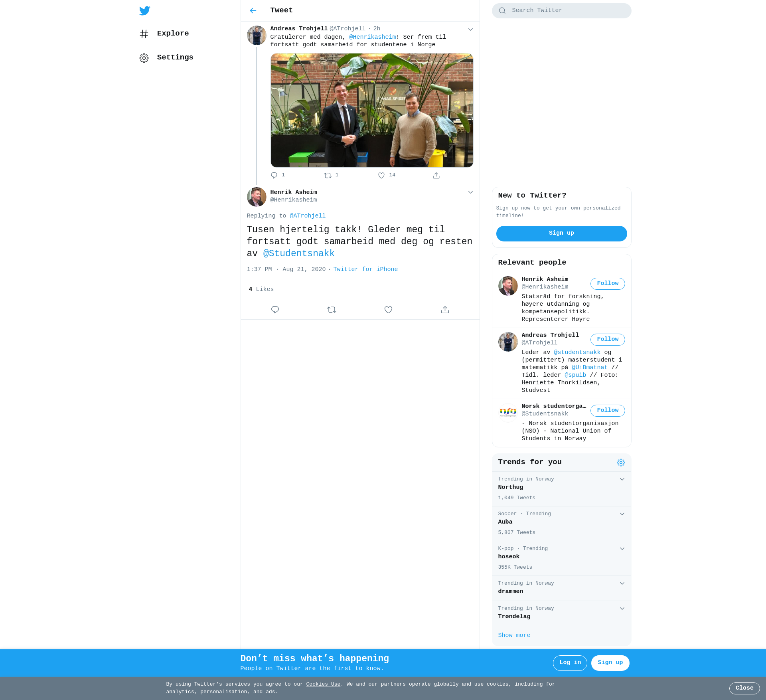Follow Norsk studentorganisasjon account
766x700 pixels.
[x=607, y=411]
